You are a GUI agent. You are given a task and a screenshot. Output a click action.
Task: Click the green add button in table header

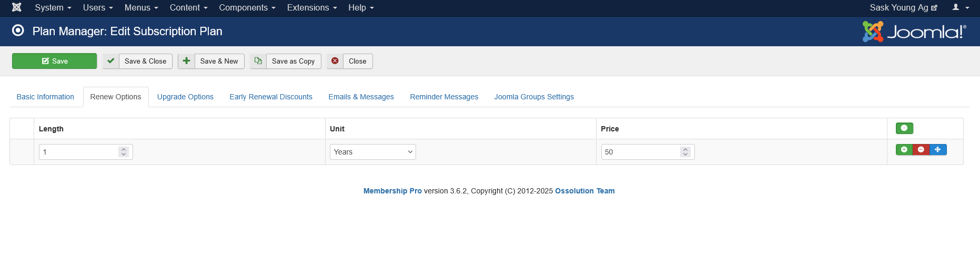(904, 128)
